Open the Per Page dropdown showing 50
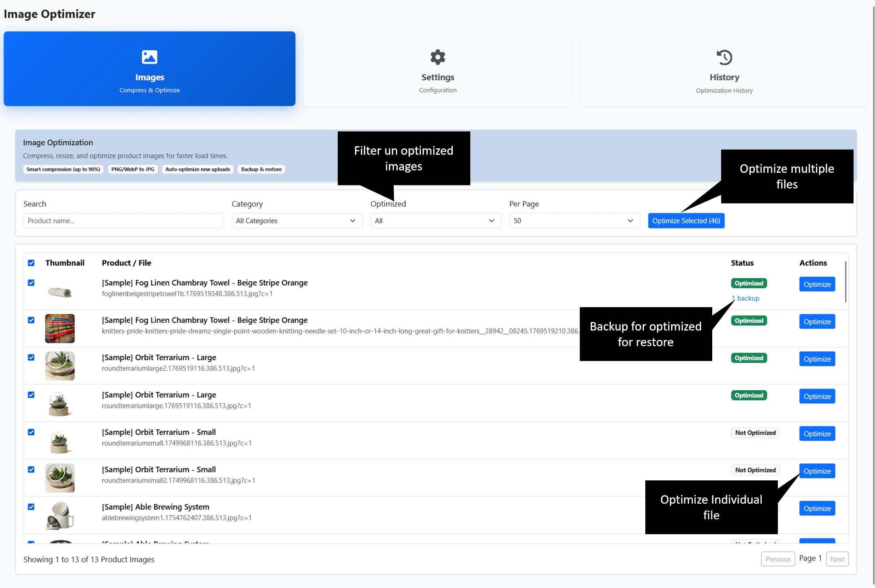Screen dimensions: 875x588 click(574, 220)
